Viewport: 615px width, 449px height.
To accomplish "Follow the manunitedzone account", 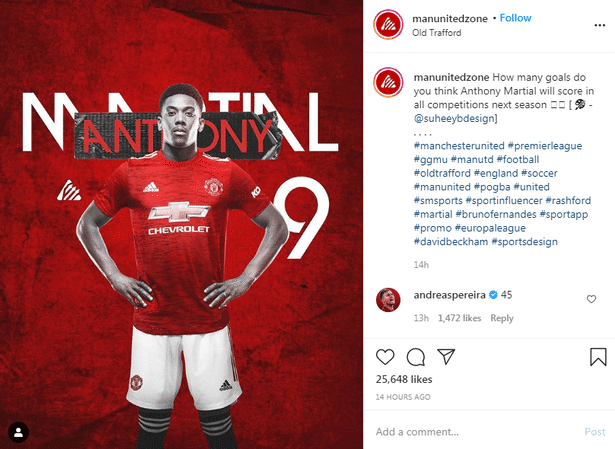I will pos(515,18).
